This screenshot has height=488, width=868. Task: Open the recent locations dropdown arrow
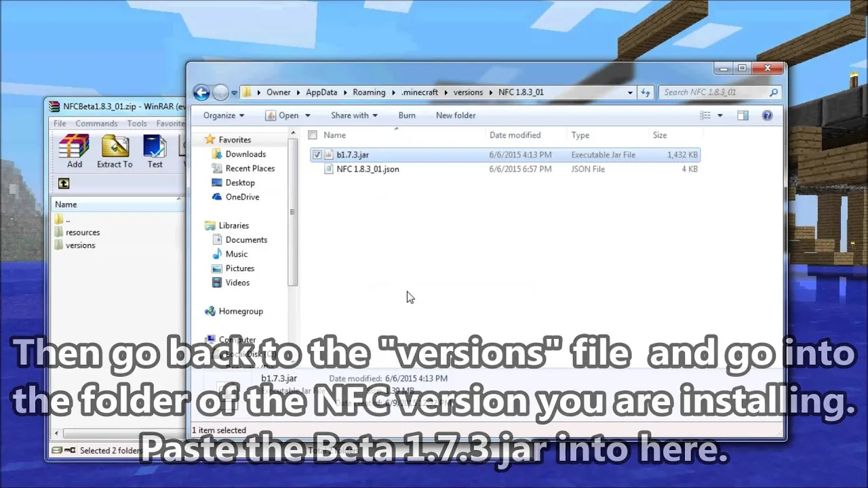click(x=234, y=93)
